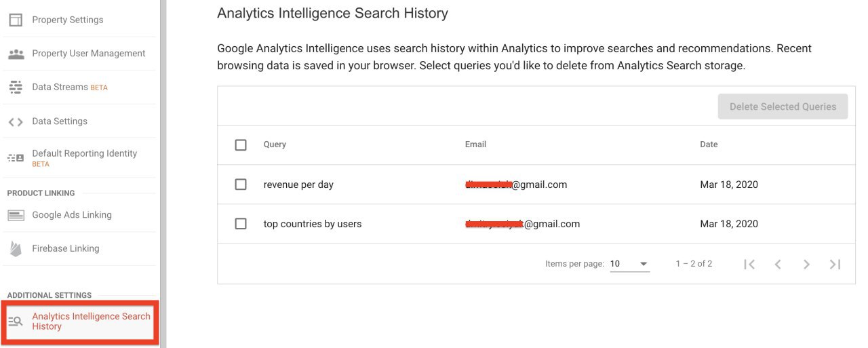Click the Default Reporting Identity icon
Image resolution: width=868 pixels, height=348 pixels.
coord(15,158)
